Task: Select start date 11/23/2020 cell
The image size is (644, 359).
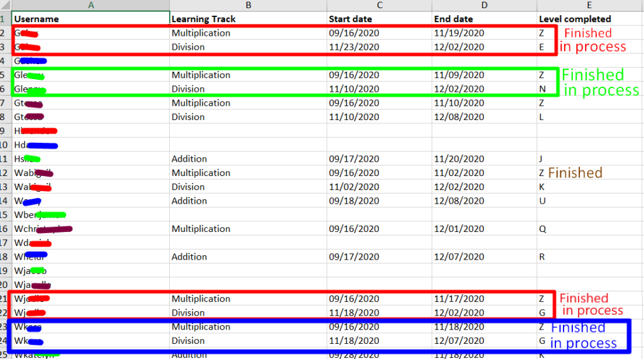Action: 379,47
